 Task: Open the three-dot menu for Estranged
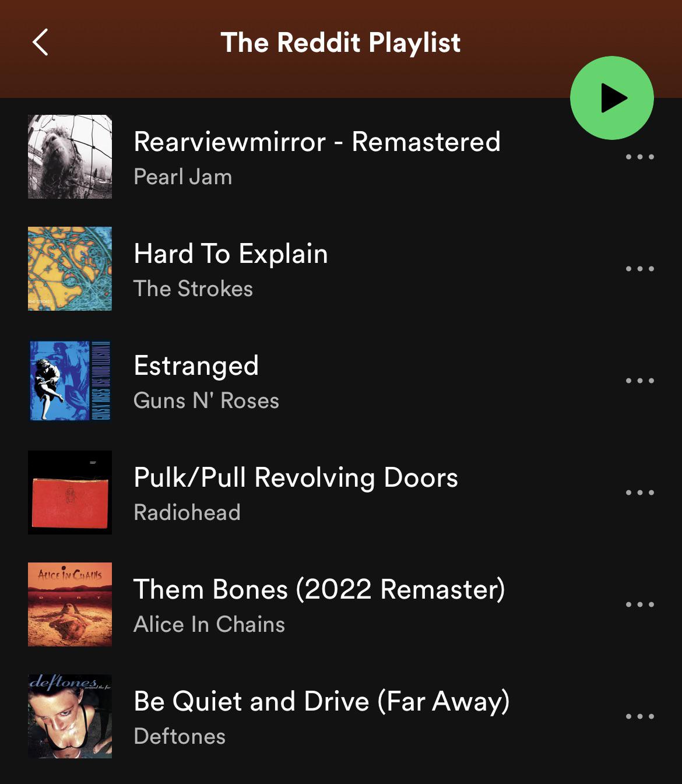coord(639,381)
